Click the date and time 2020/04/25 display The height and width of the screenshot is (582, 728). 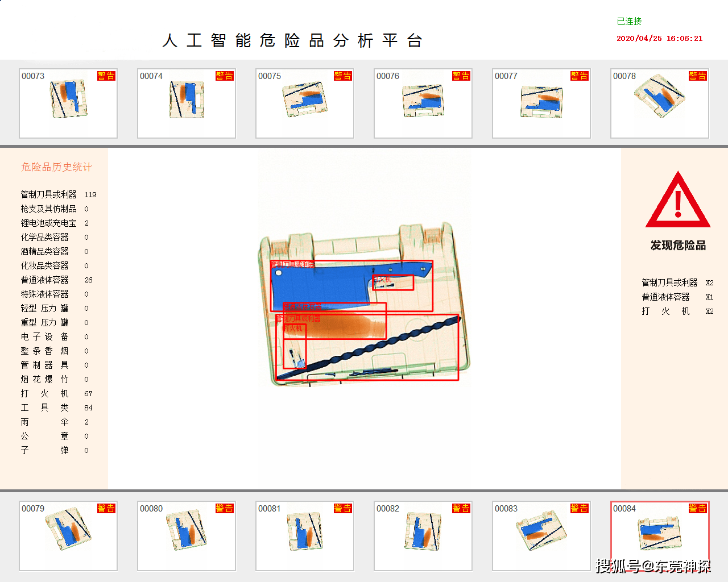[660, 39]
